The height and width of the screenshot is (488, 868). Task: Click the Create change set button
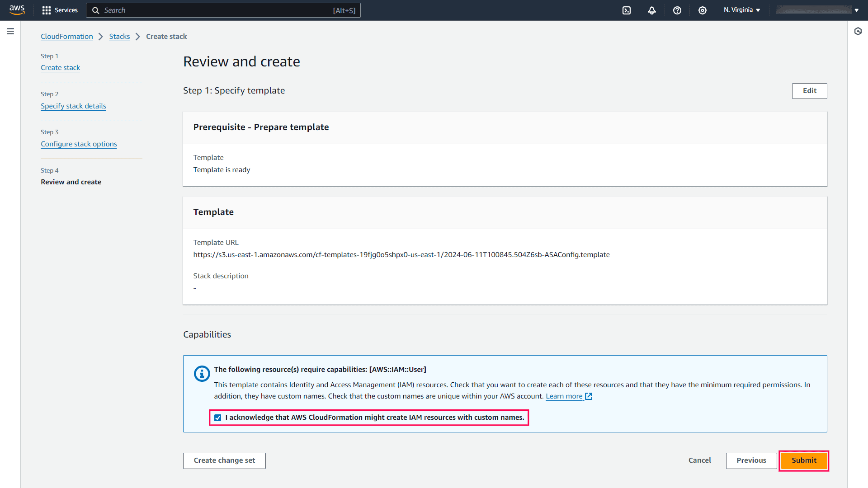[224, 460]
